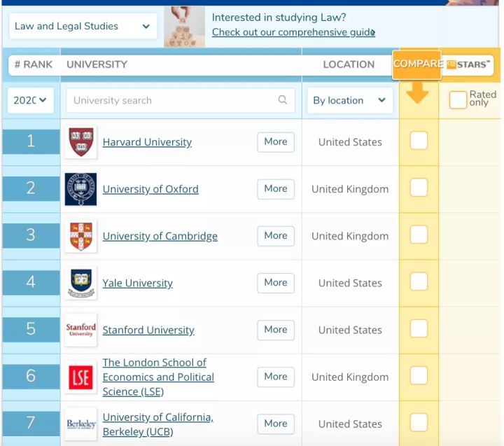Expand More details for University of Oxford
Viewport: 504px width, 446px height.
(276, 189)
